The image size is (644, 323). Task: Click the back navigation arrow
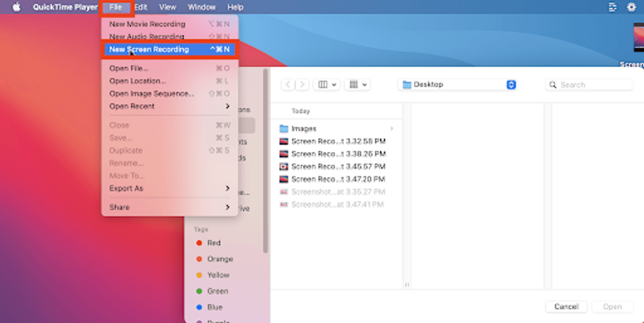pyautogui.click(x=288, y=85)
